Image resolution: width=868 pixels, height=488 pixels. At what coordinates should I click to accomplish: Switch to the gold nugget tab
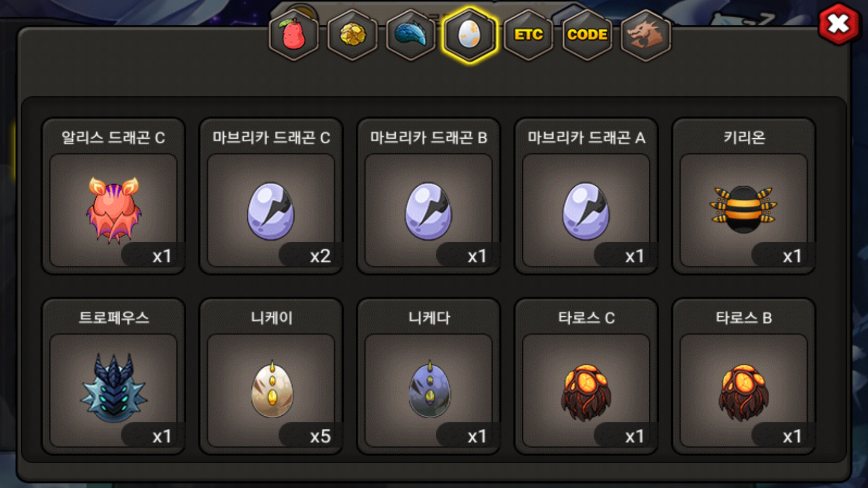point(353,35)
